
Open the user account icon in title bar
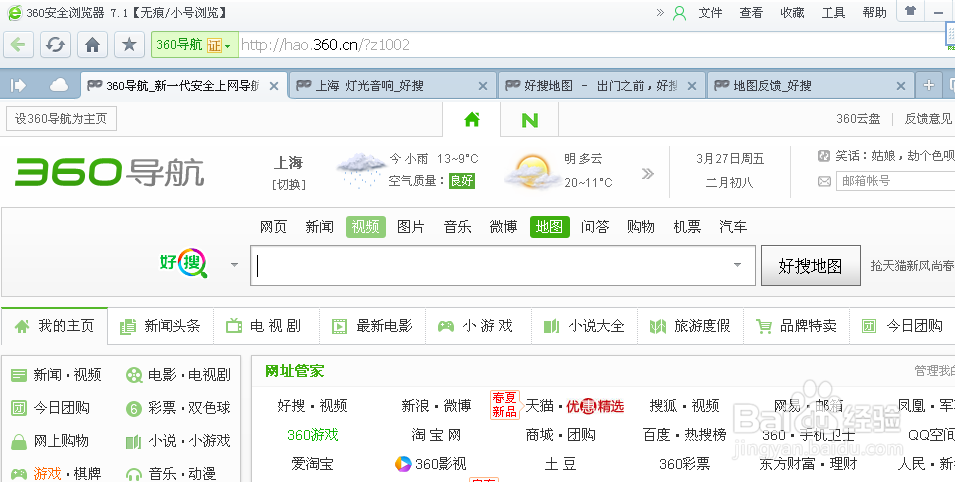tap(679, 13)
